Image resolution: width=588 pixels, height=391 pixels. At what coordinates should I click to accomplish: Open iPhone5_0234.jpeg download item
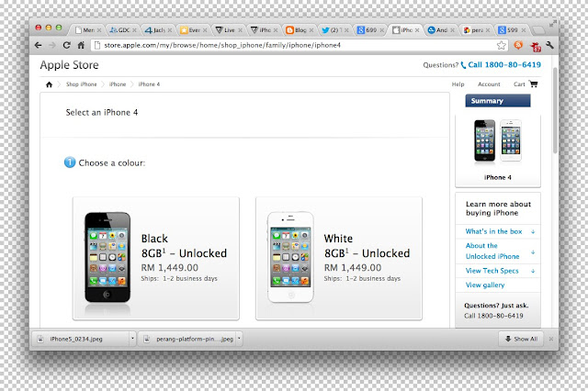pyautogui.click(x=84, y=339)
